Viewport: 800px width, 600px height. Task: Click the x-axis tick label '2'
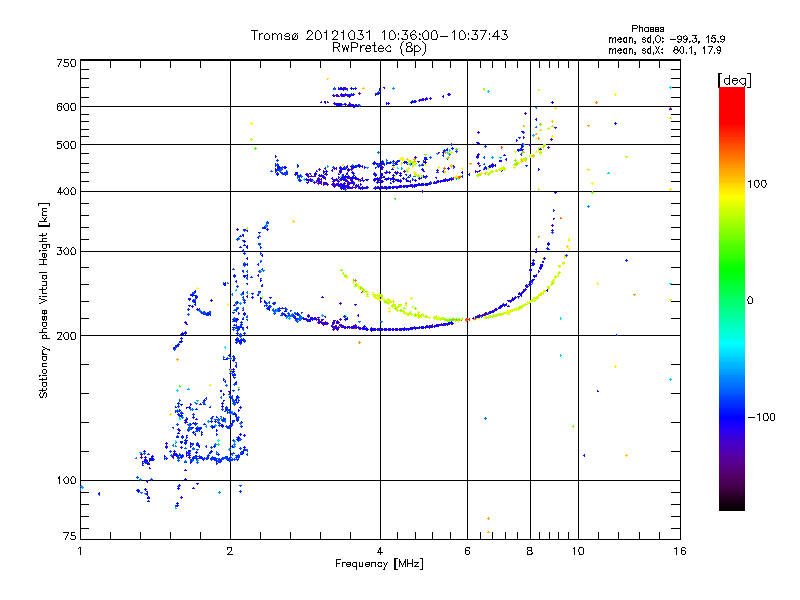point(230,551)
